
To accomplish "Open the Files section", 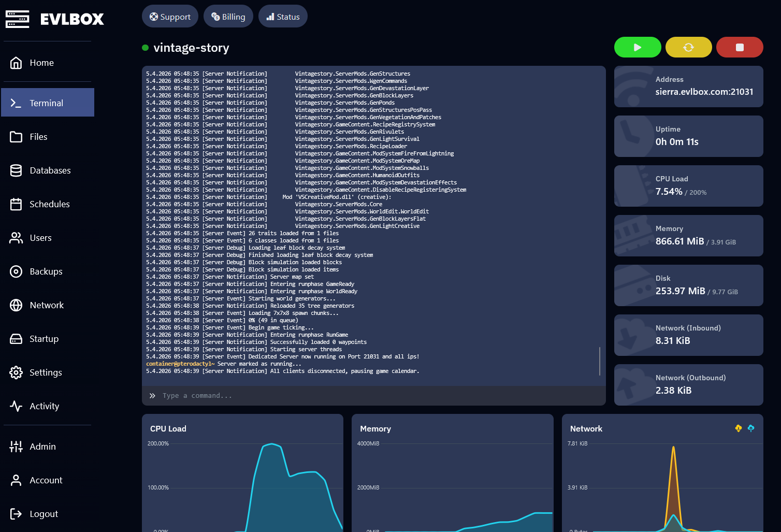I will pos(38,137).
